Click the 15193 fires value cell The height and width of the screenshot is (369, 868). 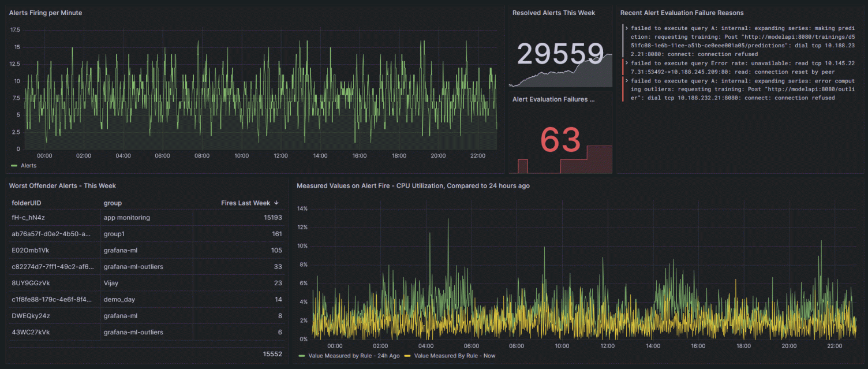[272, 218]
